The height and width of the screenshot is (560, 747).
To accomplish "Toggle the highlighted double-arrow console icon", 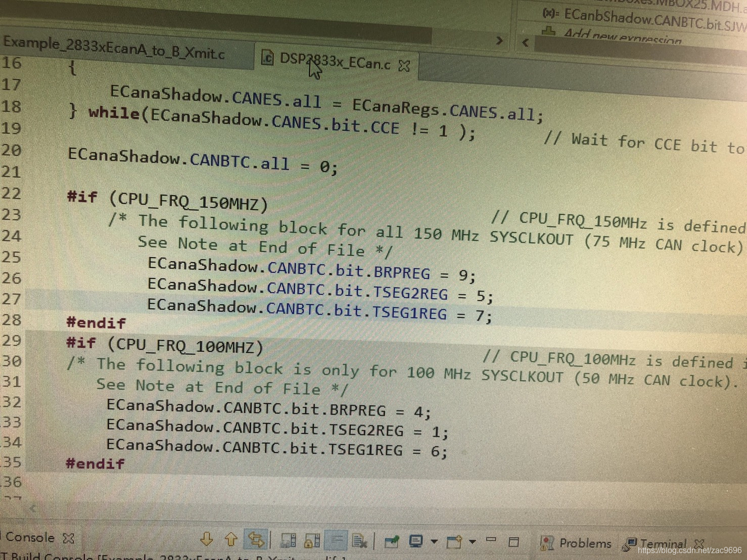I will pyautogui.click(x=256, y=540).
